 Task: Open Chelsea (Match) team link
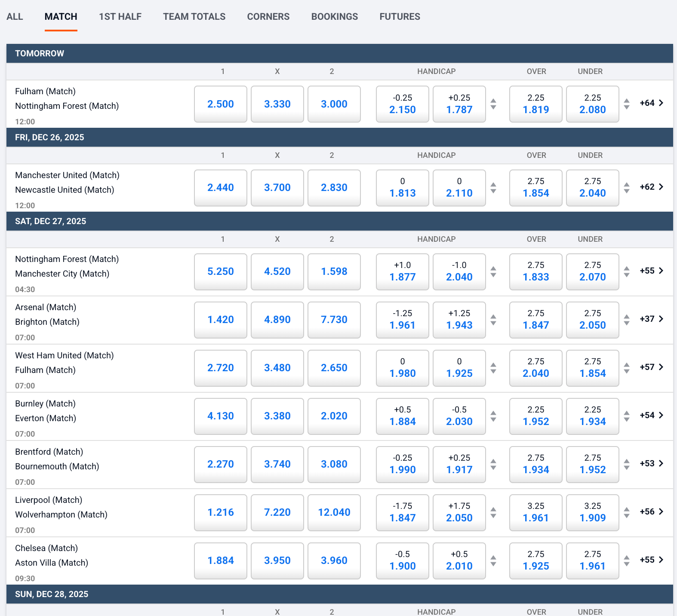coord(46,548)
